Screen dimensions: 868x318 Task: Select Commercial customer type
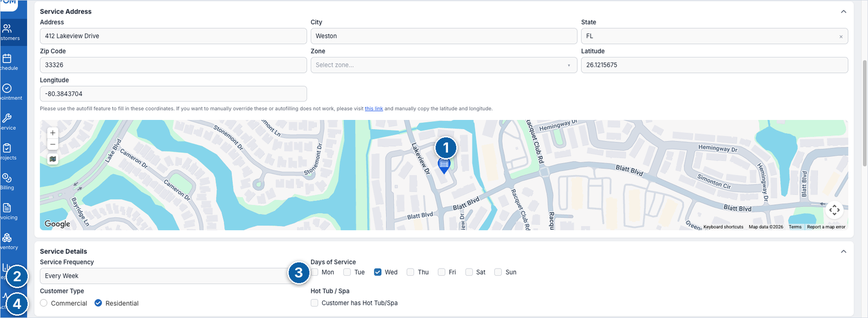(x=44, y=303)
